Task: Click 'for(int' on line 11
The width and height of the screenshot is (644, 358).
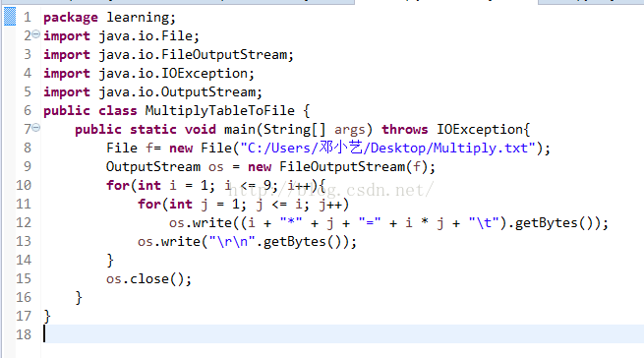Action: point(165,205)
